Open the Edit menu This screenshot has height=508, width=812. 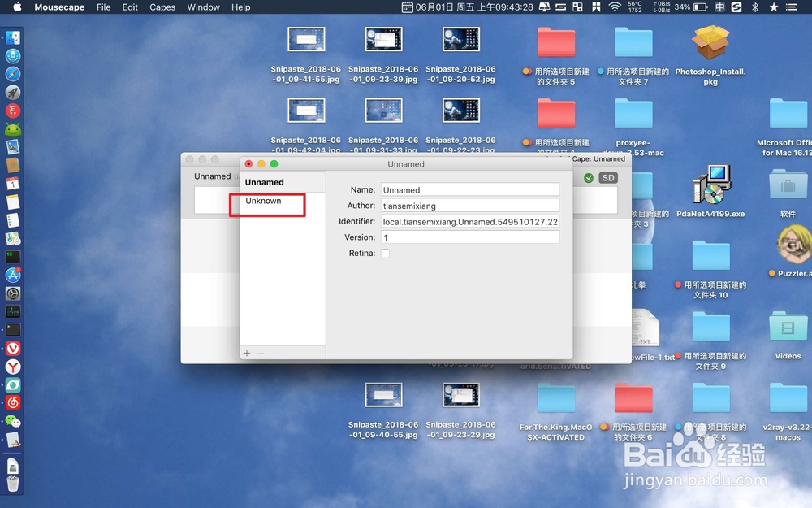click(x=130, y=7)
